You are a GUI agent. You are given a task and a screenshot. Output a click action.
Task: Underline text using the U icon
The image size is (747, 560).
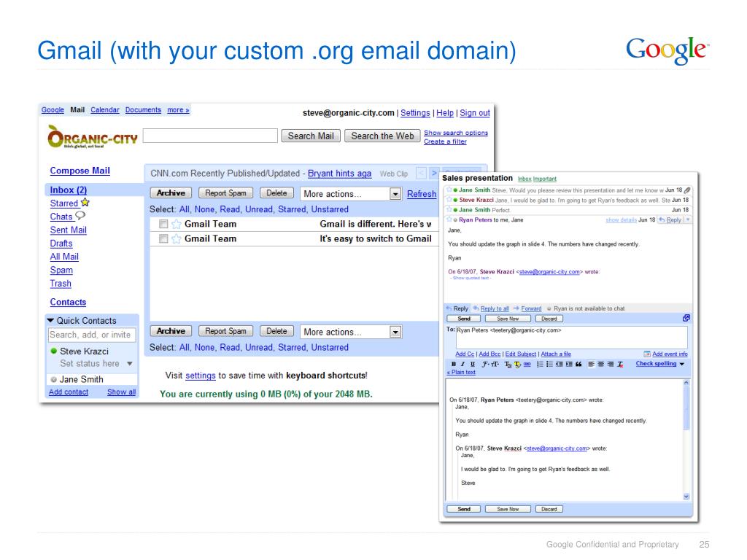(x=472, y=365)
